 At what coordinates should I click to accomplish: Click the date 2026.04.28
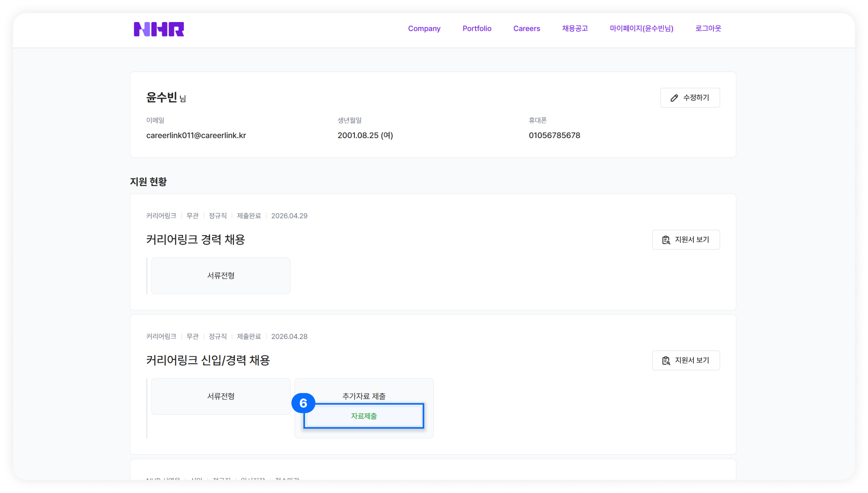pos(289,336)
